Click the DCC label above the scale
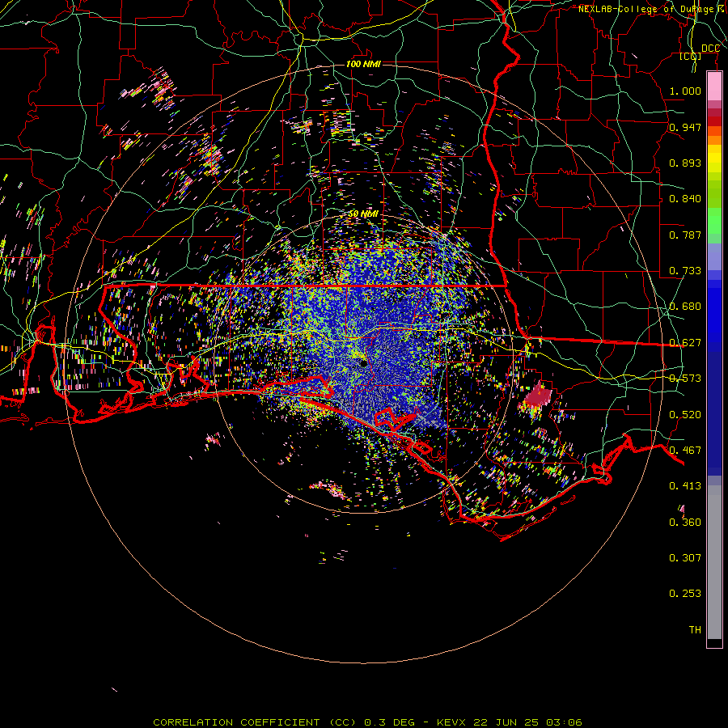 (x=710, y=49)
